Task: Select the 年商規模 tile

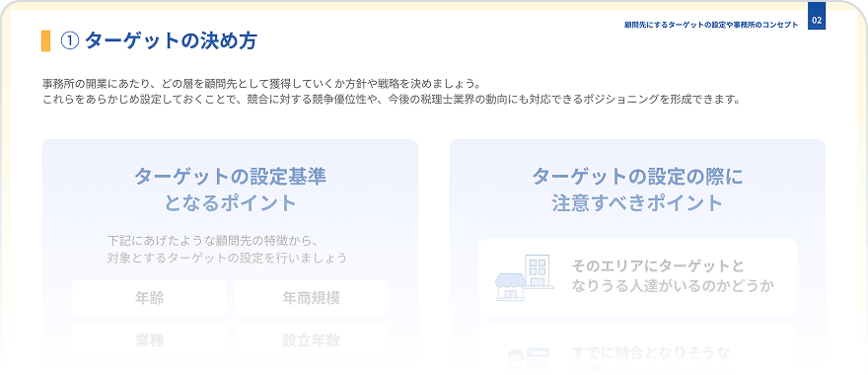Action: [311, 298]
